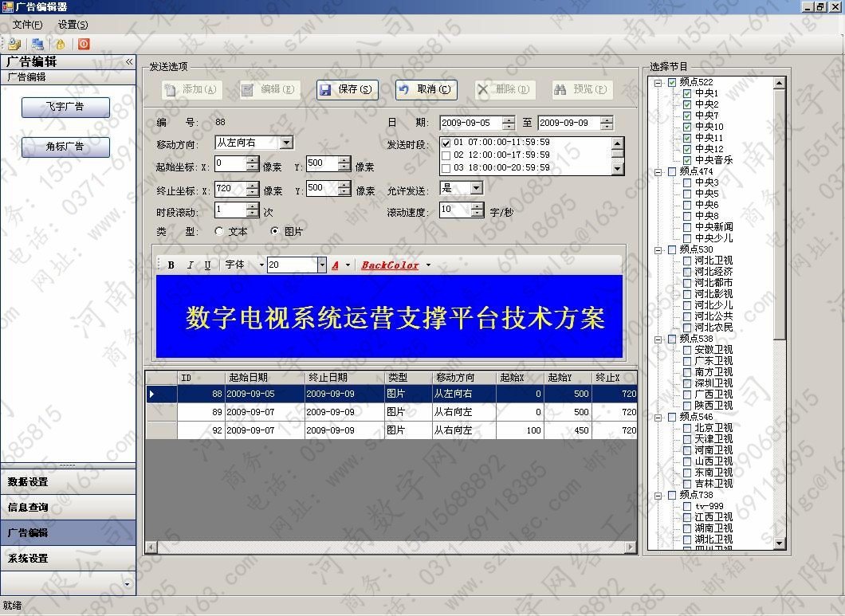This screenshot has height=616, width=845.
Task: Click the networked computers toolbar icon
Action: (37, 45)
